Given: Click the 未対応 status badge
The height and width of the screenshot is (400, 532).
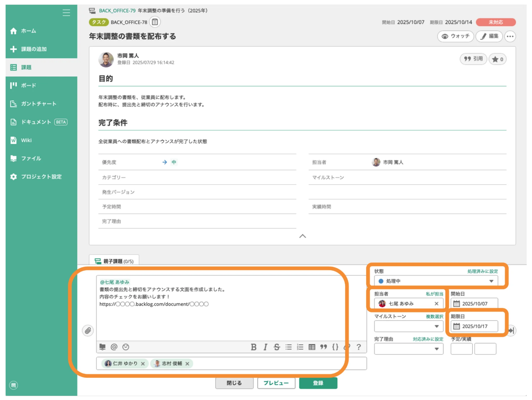Looking at the screenshot, I should tap(496, 22).
